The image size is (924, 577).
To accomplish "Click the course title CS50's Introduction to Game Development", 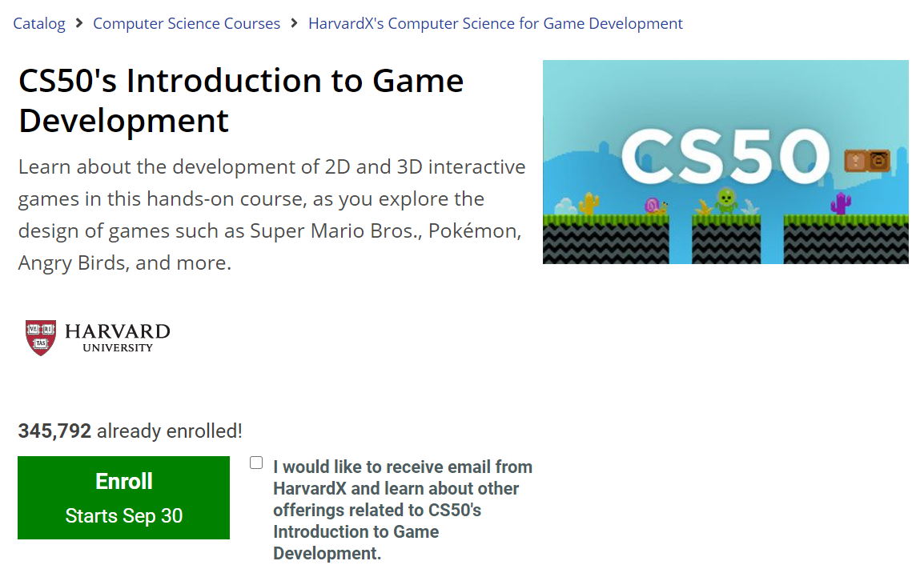I will [x=241, y=100].
